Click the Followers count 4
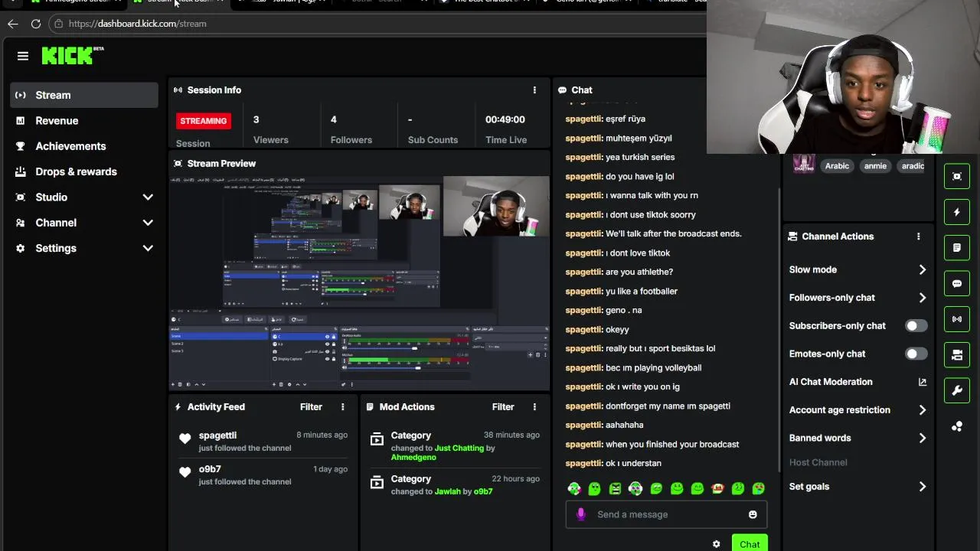 334,119
